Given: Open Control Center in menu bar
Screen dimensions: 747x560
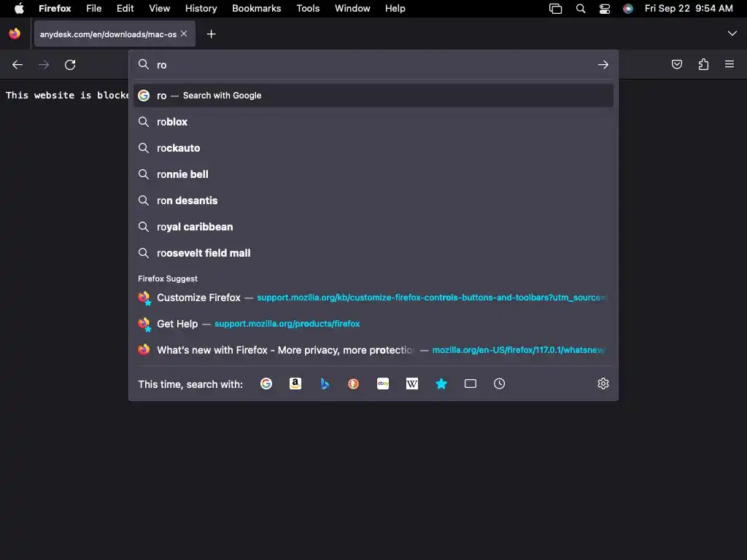Looking at the screenshot, I should coord(605,9).
